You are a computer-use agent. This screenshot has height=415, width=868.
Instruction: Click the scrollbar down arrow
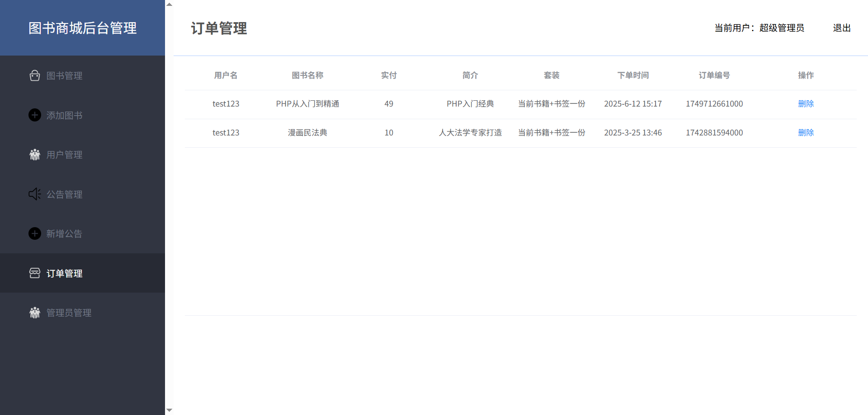point(169,410)
